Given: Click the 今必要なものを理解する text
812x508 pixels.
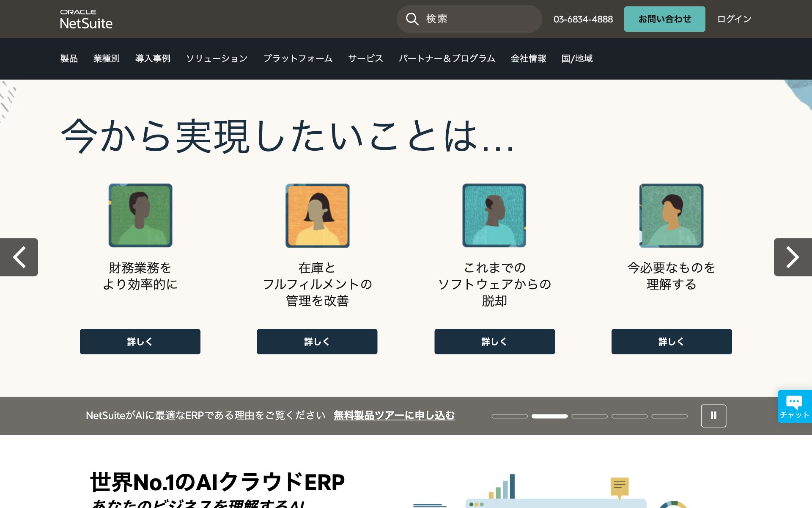Looking at the screenshot, I should click(672, 276).
